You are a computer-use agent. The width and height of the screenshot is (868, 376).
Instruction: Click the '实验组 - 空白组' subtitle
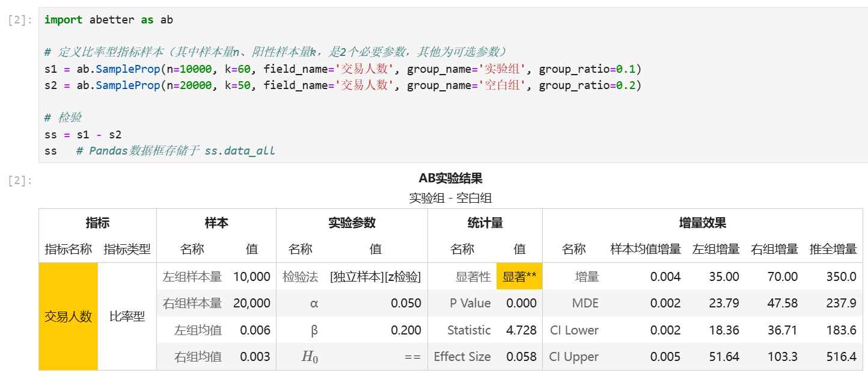pyautogui.click(x=450, y=198)
